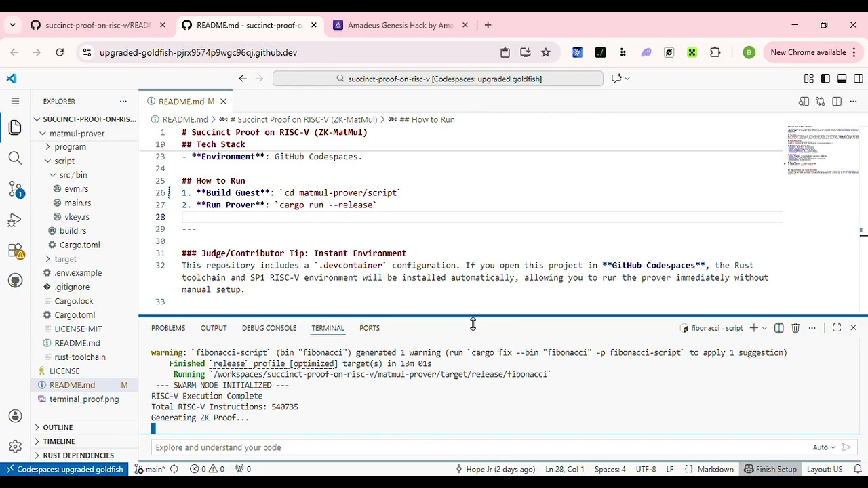Click Codespaces: upgraded goldfish remote indicator

point(63,469)
